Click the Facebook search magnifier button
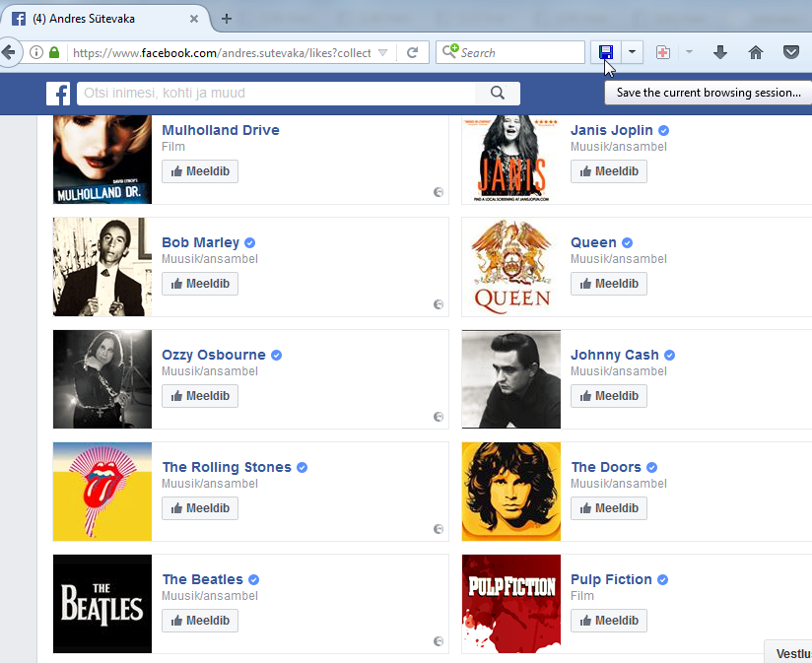812x663 pixels. click(x=498, y=94)
